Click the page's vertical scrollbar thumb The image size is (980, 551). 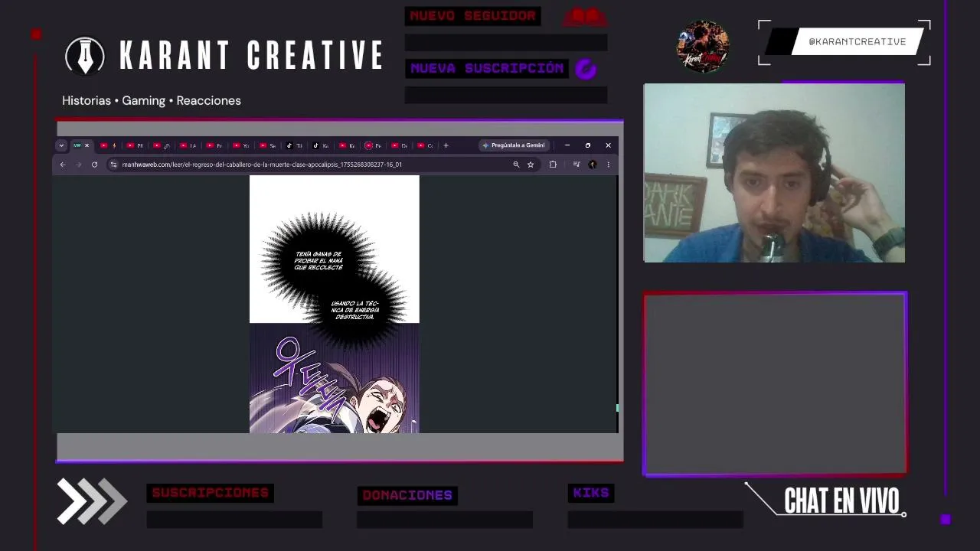616,408
